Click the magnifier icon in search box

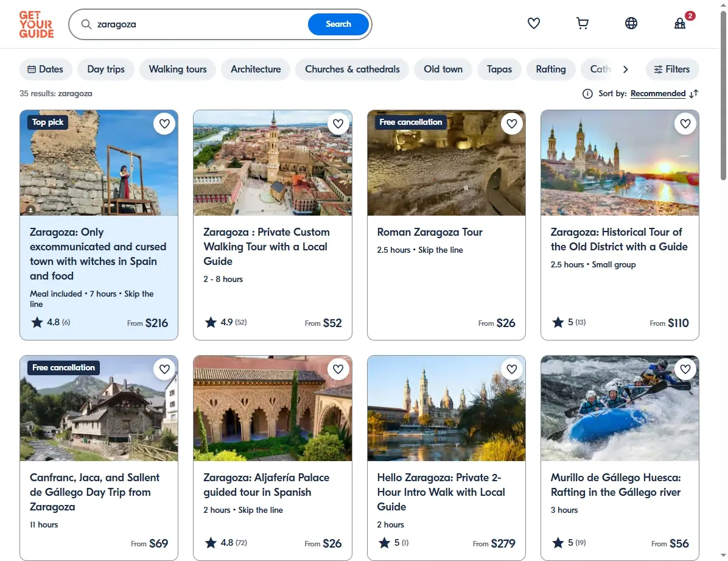[x=86, y=24]
